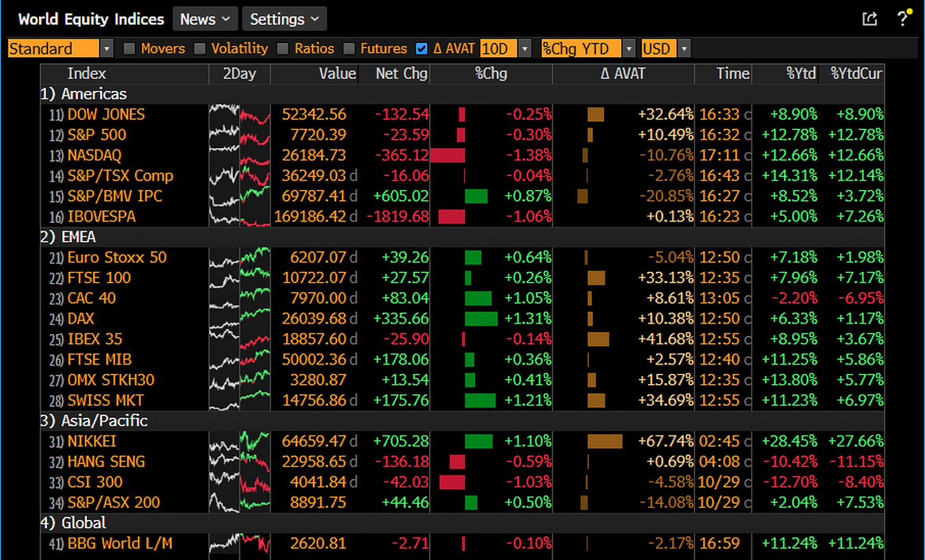Enable the Ratios checkbox
This screenshot has width=925, height=560.
[x=283, y=49]
